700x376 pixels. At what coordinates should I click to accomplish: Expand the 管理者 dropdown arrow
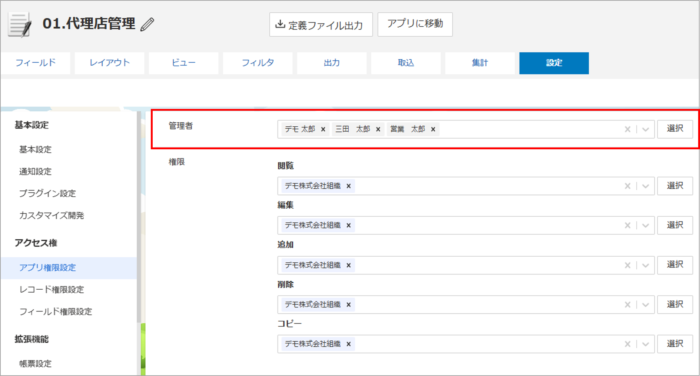point(646,130)
